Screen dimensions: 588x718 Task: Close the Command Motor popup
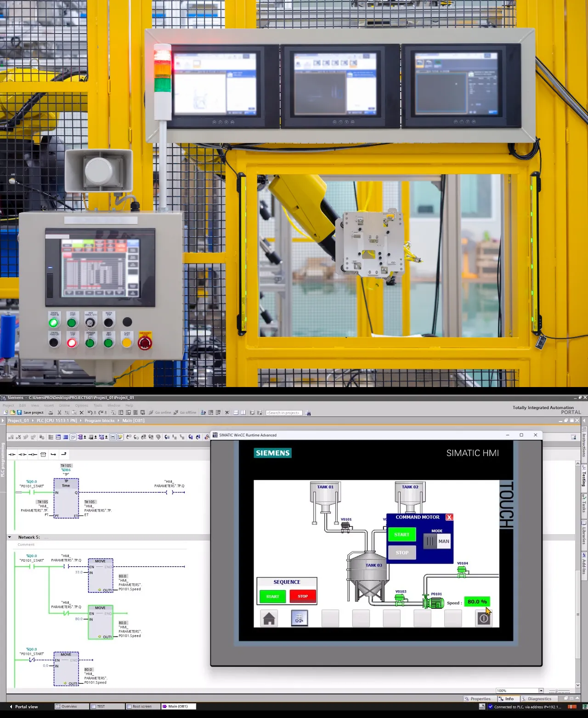[x=449, y=518]
